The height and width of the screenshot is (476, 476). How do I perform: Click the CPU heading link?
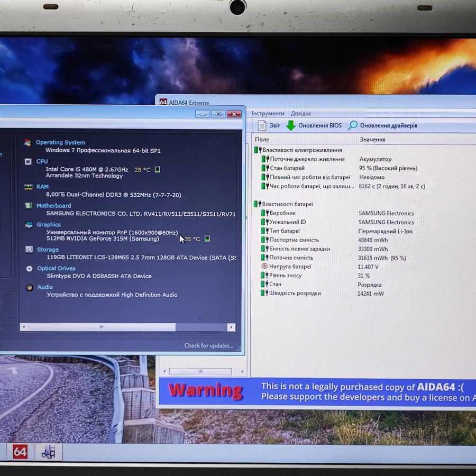42,161
